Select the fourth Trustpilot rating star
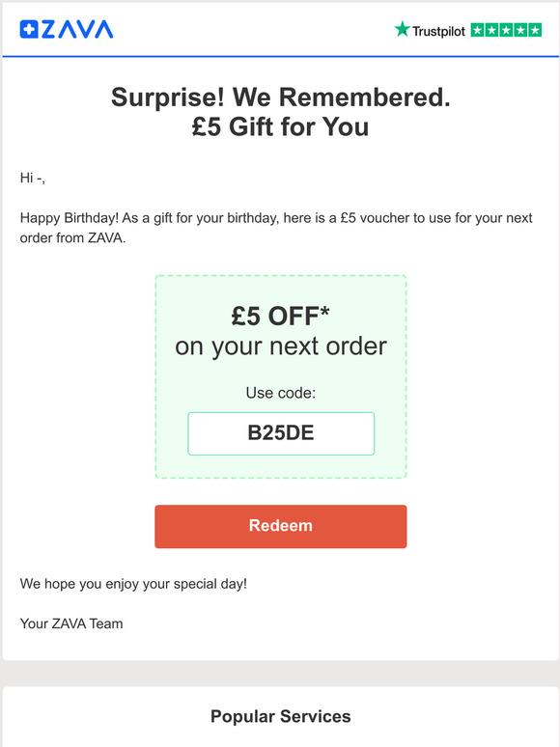The image size is (560, 747). click(520, 30)
